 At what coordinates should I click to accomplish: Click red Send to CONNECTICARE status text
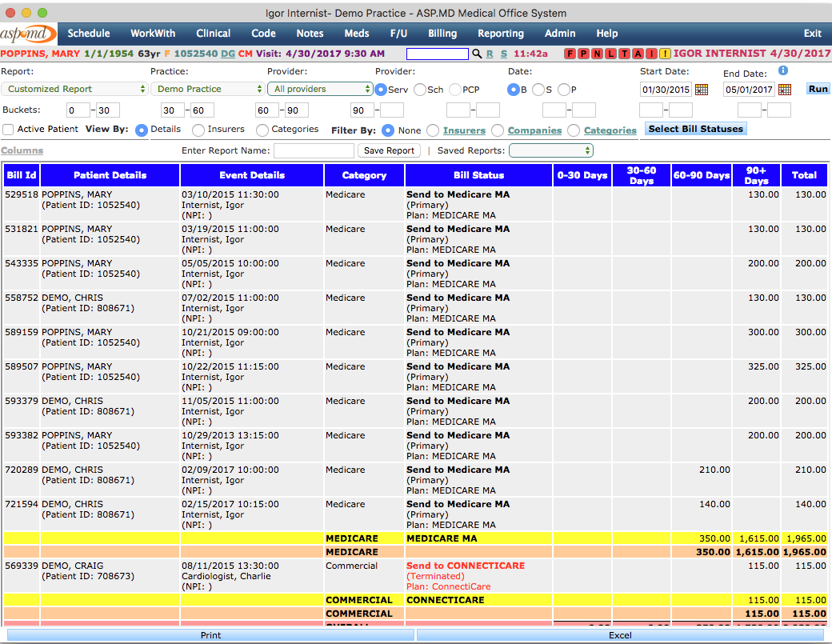pos(466,566)
